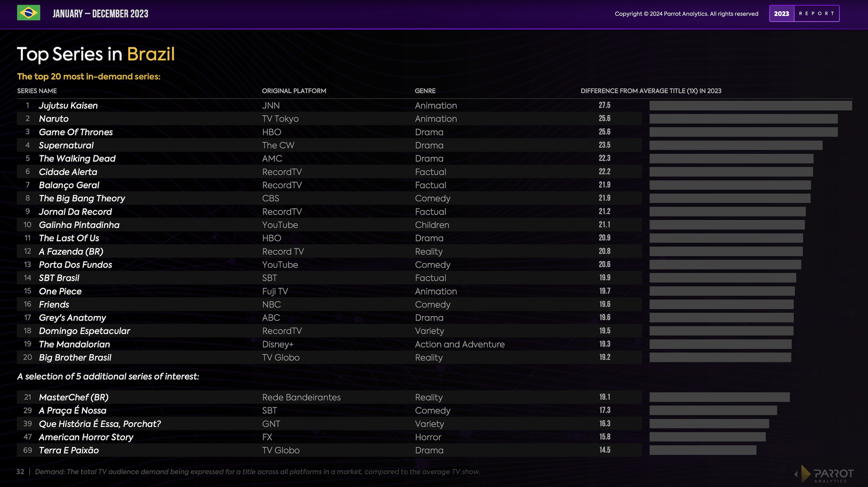Image resolution: width=868 pixels, height=487 pixels.
Task: Select the Terra E Paixão series name
Action: tap(69, 450)
